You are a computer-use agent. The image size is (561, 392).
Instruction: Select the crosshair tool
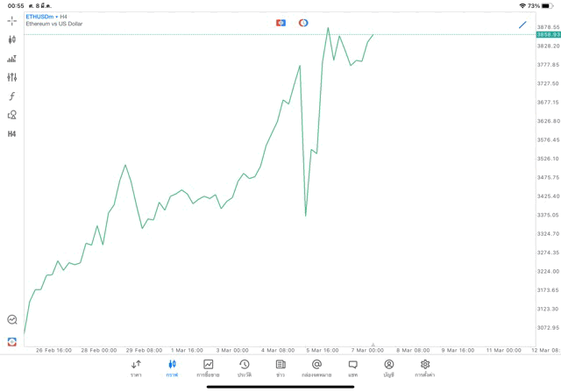pos(11,20)
